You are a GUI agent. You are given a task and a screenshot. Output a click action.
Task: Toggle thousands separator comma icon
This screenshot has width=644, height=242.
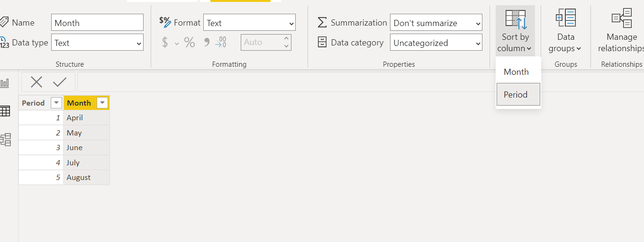pyautogui.click(x=206, y=43)
